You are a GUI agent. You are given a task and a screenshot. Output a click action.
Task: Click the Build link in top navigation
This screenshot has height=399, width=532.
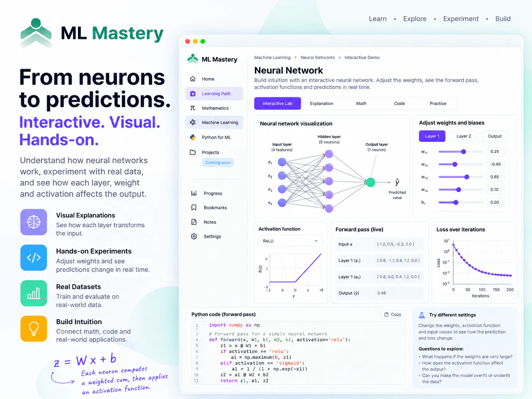pos(503,19)
